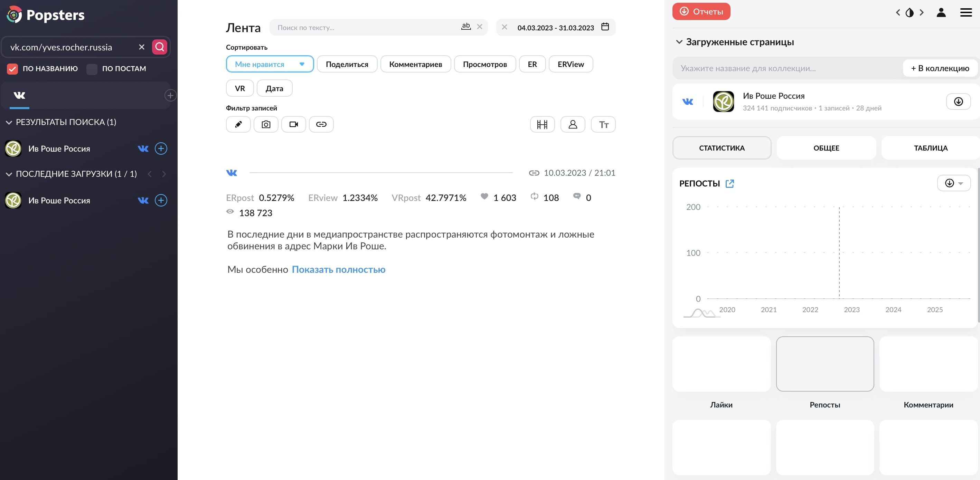Run search with the magnifier button
Screen dimensions: 980x480
pos(159,47)
